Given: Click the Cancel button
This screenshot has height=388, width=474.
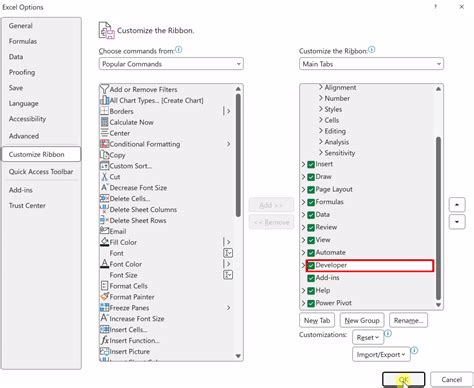Looking at the screenshot, I should click(452, 379).
